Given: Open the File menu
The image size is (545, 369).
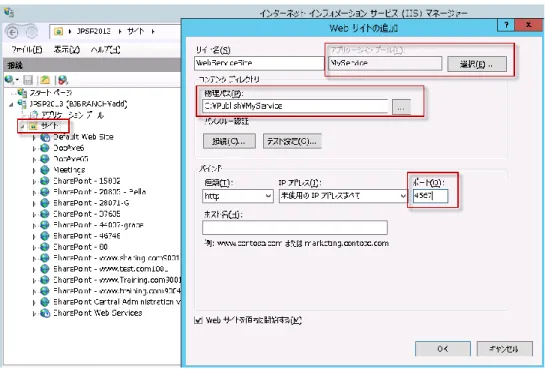Looking at the screenshot, I should click(27, 50).
